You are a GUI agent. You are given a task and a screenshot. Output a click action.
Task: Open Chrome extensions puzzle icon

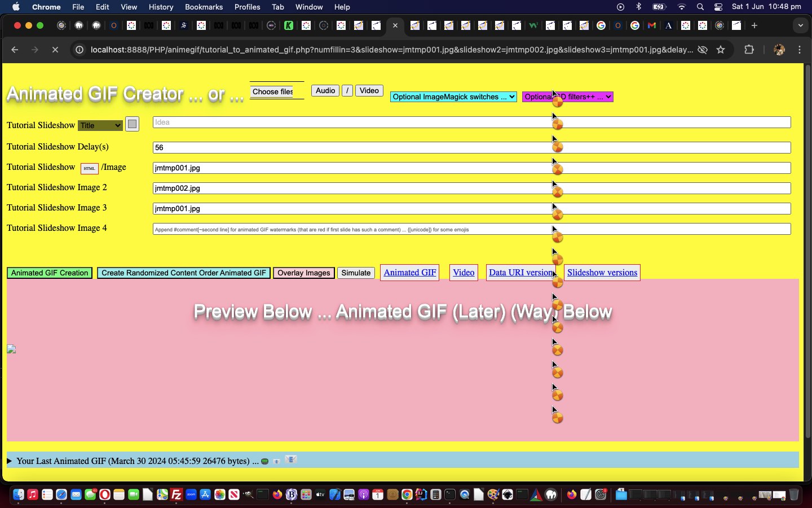[x=749, y=50]
